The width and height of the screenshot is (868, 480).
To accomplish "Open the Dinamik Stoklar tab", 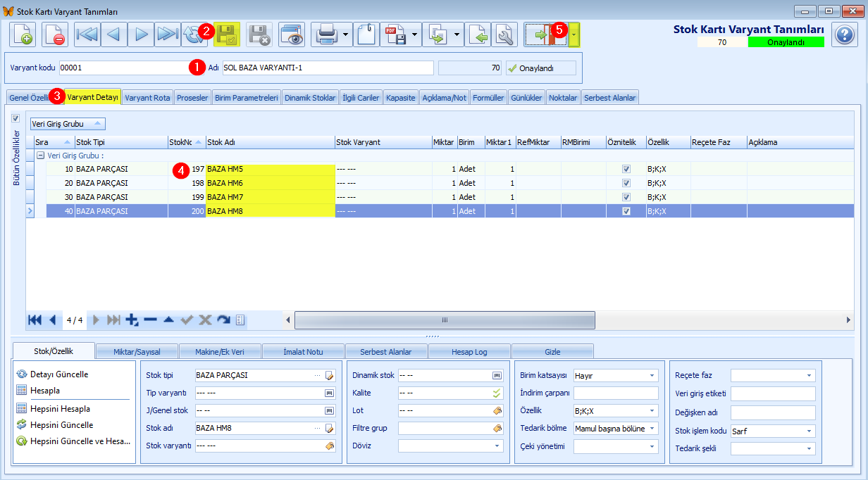I will coord(310,98).
